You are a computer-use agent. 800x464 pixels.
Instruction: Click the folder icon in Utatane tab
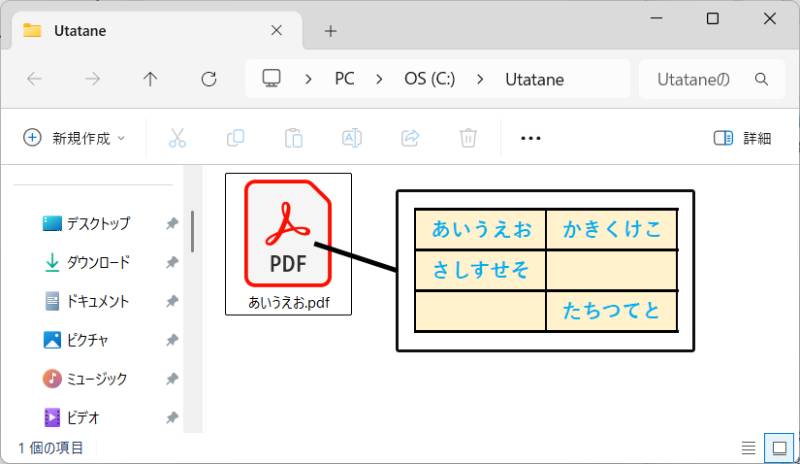click(x=32, y=31)
